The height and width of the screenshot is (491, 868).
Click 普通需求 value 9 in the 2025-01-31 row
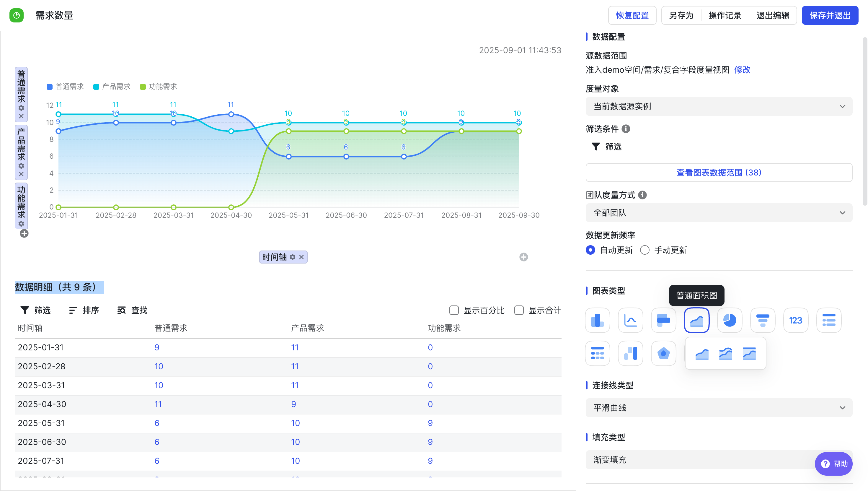coord(157,347)
